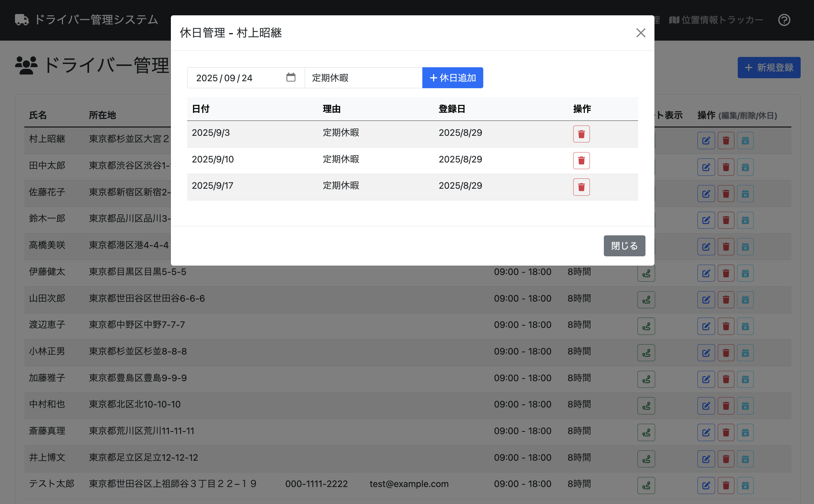Edit driver 伊藤健太 with pencil icon
This screenshot has width=814, height=504.
tap(706, 273)
